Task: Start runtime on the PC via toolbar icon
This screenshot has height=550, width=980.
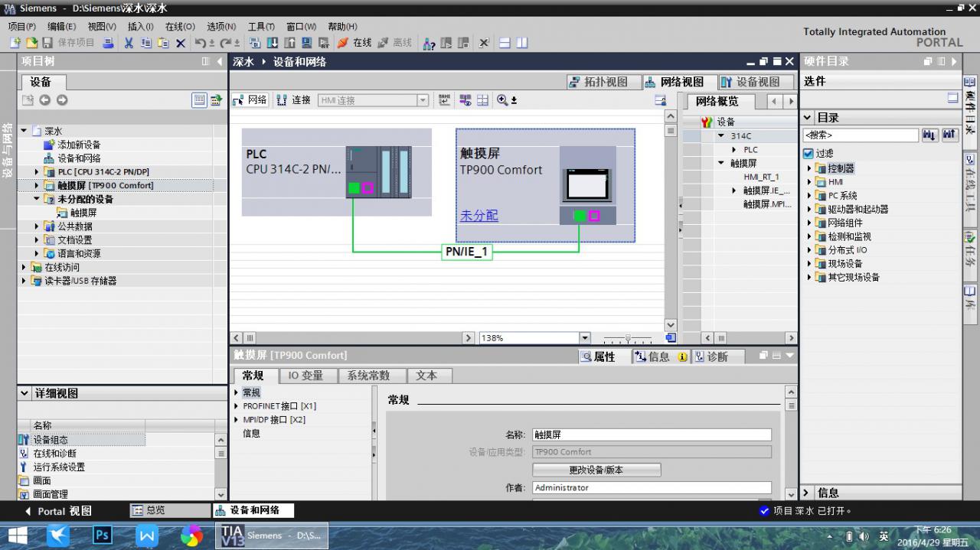Action: coord(324,43)
